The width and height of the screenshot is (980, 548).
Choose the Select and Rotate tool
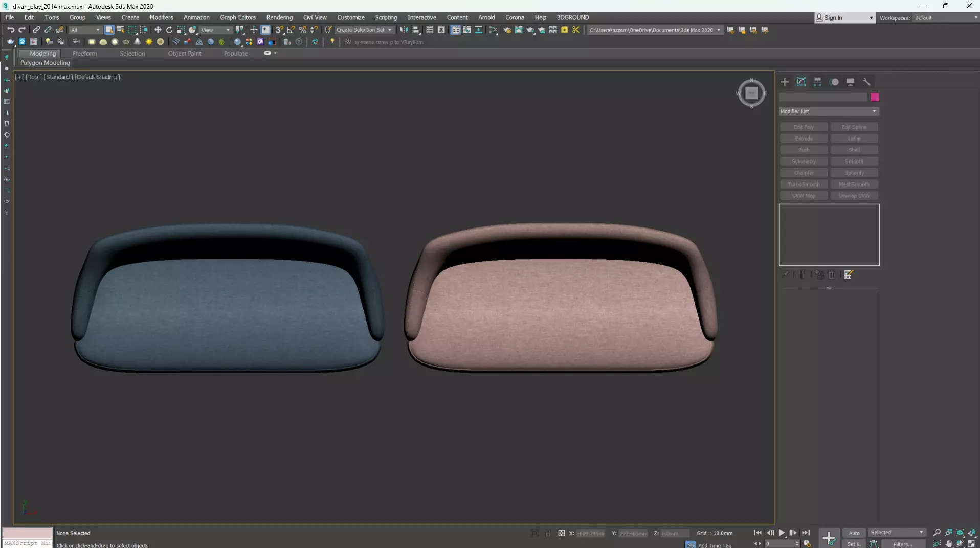point(169,30)
